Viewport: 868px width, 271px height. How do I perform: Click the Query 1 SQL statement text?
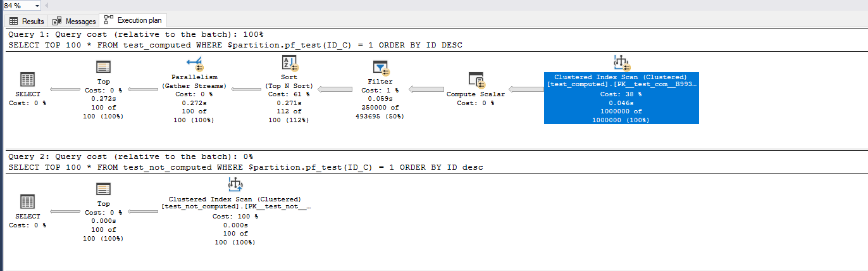pyautogui.click(x=237, y=45)
